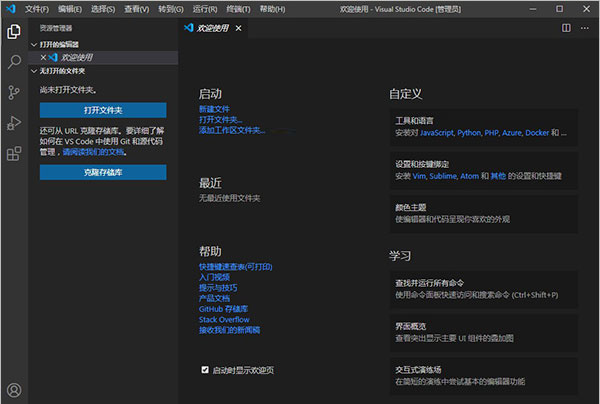Install Sublime keybindings link

(x=443, y=176)
